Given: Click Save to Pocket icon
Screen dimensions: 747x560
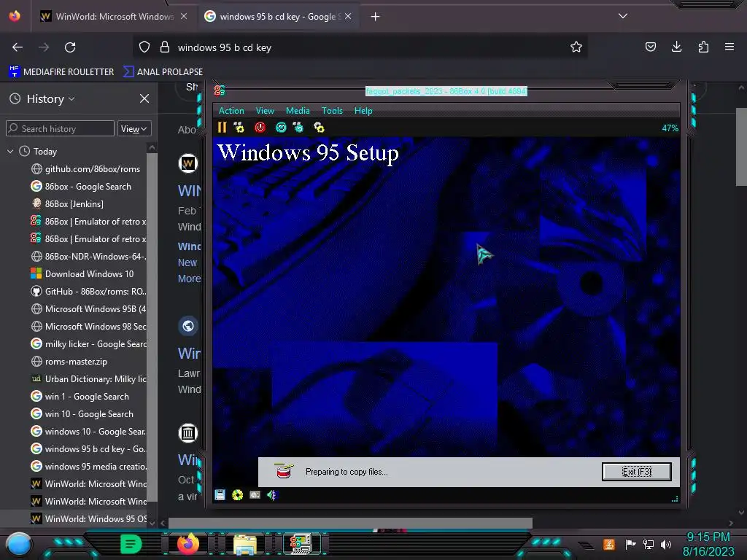Looking at the screenshot, I should (650, 47).
